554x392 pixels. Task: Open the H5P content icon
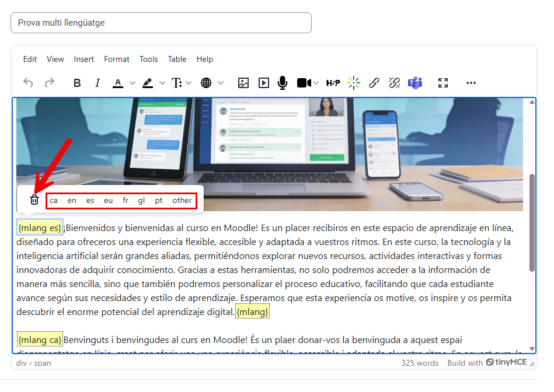333,83
